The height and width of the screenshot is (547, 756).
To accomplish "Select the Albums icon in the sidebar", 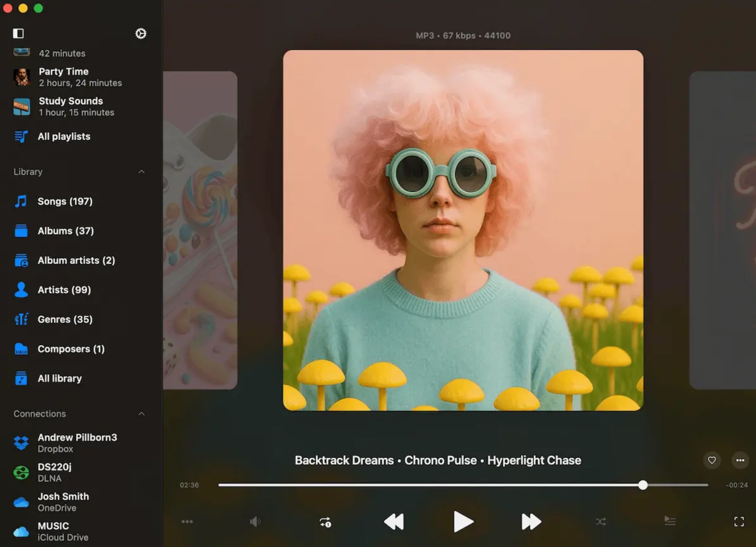I will (21, 230).
